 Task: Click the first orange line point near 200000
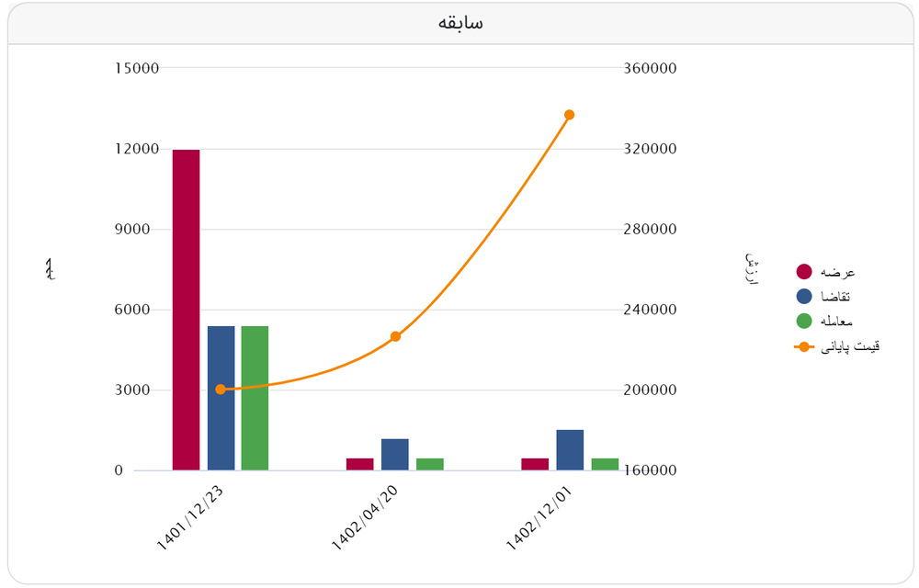221,390
